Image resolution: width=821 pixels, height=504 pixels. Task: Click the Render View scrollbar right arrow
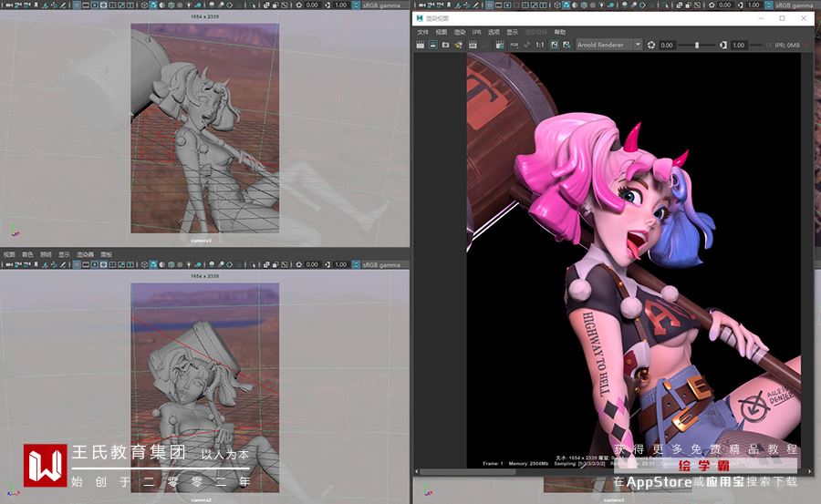click(810, 471)
